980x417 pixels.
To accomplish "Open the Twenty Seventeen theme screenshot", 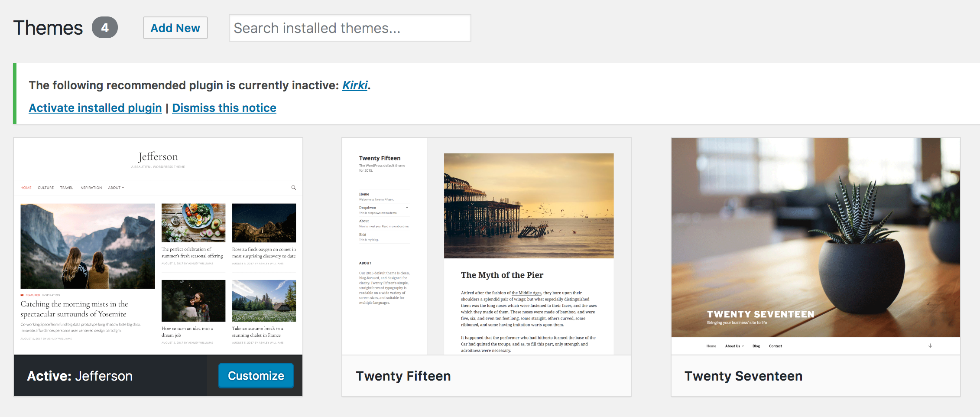I will point(816,246).
